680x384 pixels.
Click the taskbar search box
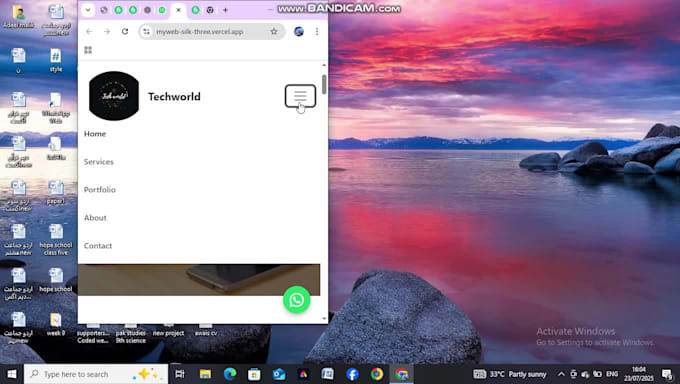pos(96,374)
